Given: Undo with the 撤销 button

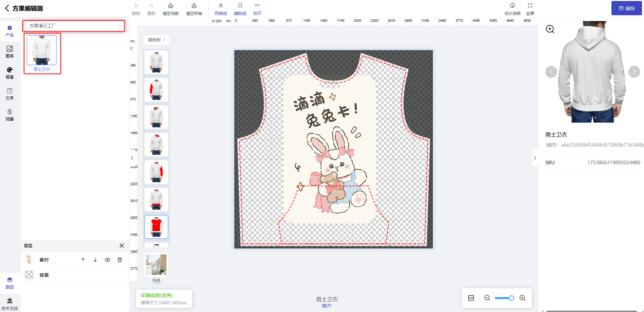Looking at the screenshot, I should coord(136,9).
